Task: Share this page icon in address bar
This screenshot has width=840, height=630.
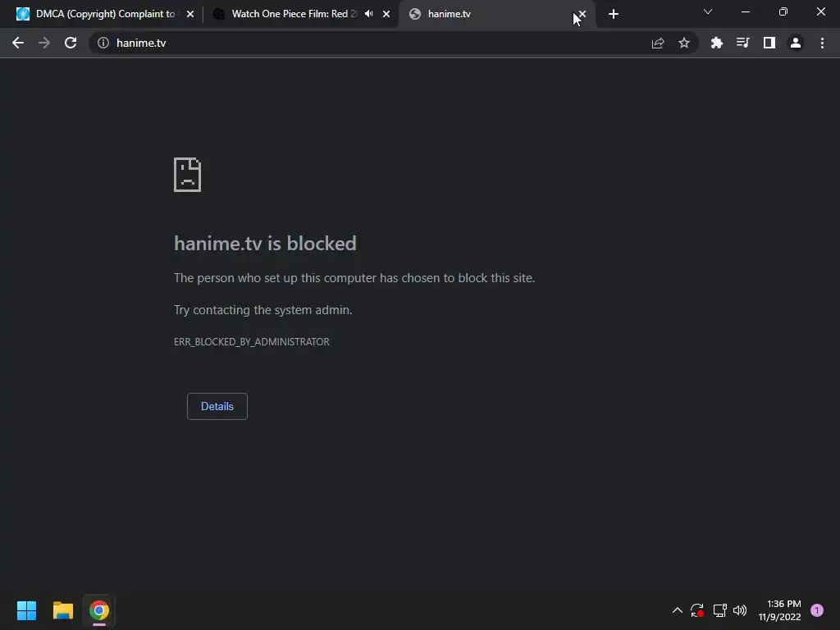Action: 658,43
